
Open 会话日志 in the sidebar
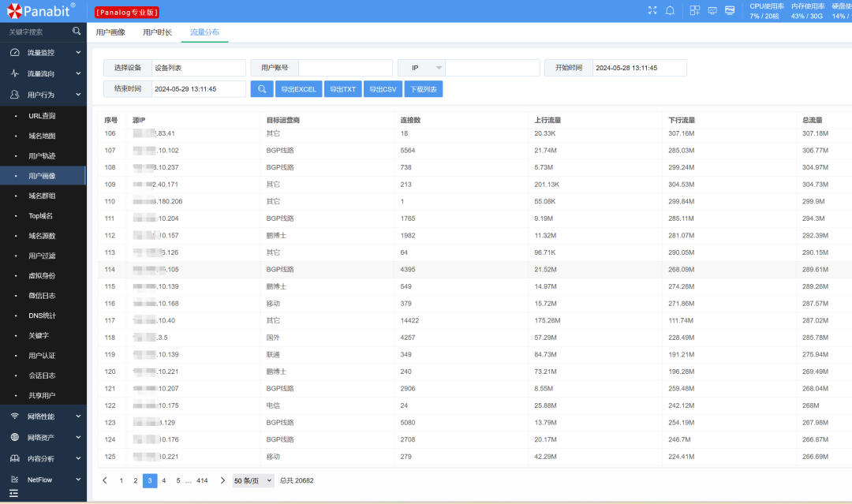(43, 375)
